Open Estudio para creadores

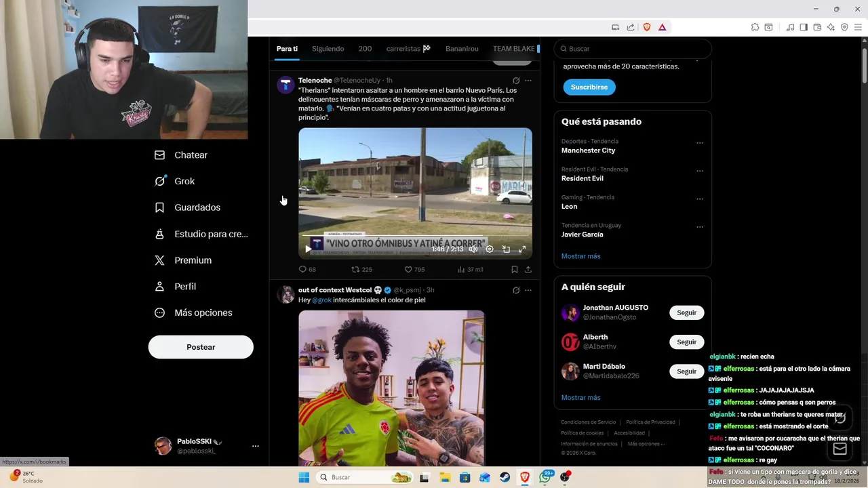pyautogui.click(x=201, y=234)
